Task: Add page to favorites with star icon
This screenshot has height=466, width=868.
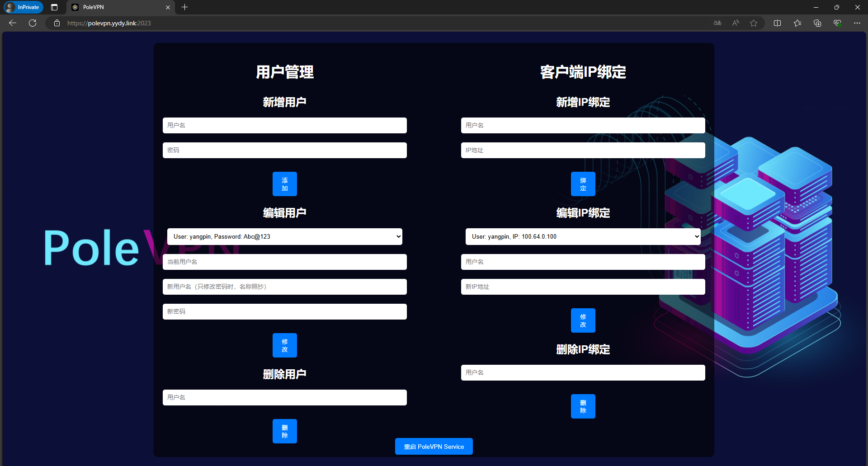Action: [x=754, y=23]
